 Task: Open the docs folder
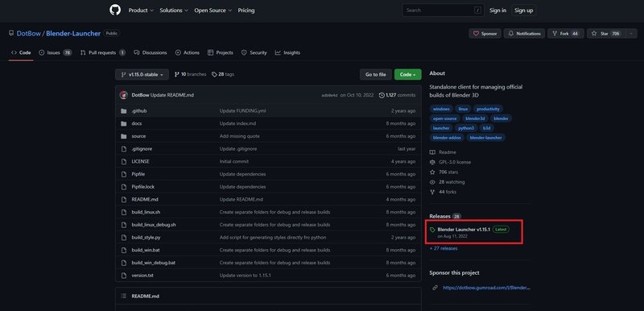tap(136, 123)
